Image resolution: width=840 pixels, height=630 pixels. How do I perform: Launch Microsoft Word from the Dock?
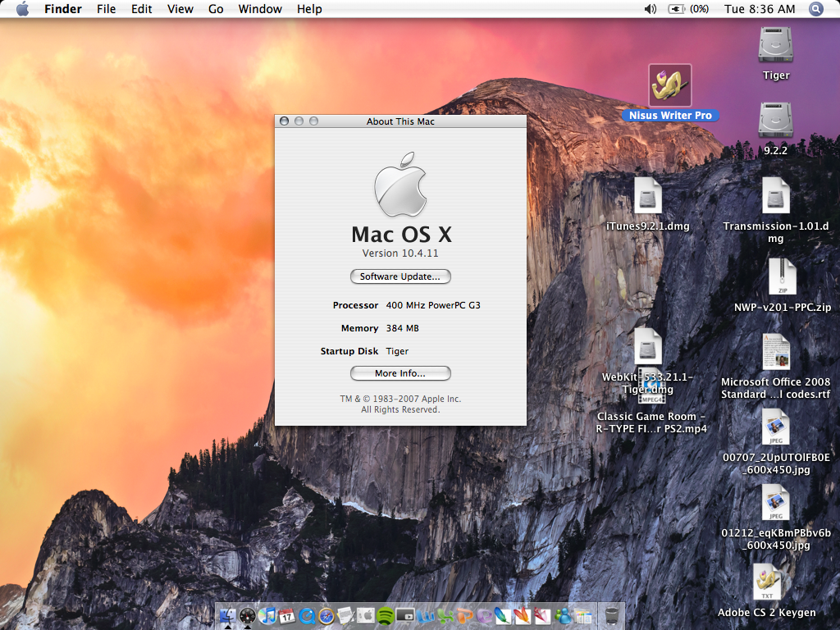[426, 616]
